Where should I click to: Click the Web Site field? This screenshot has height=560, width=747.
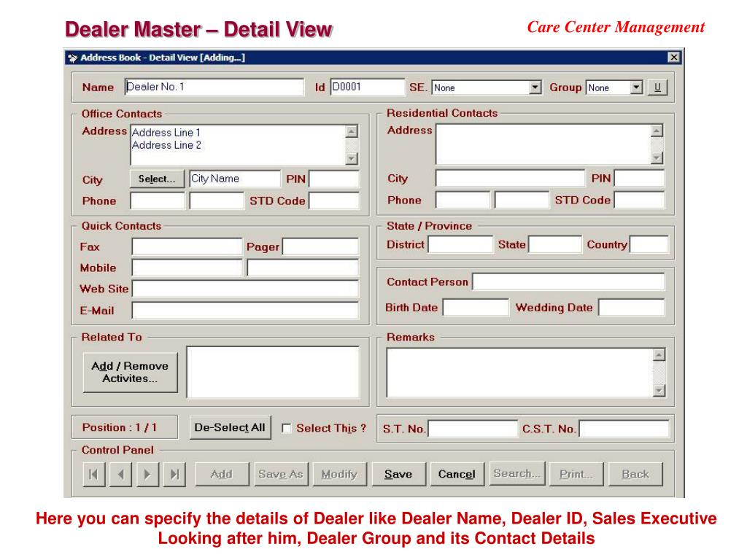(245, 289)
